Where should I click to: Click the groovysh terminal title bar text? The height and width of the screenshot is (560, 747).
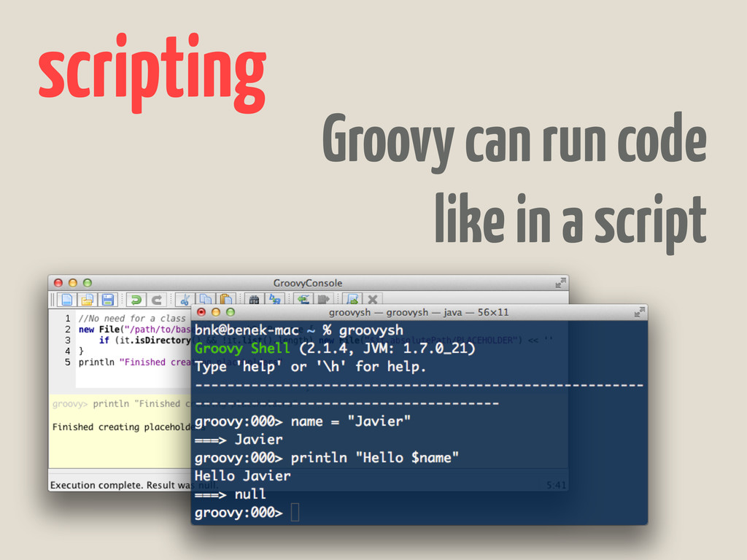pos(419,312)
